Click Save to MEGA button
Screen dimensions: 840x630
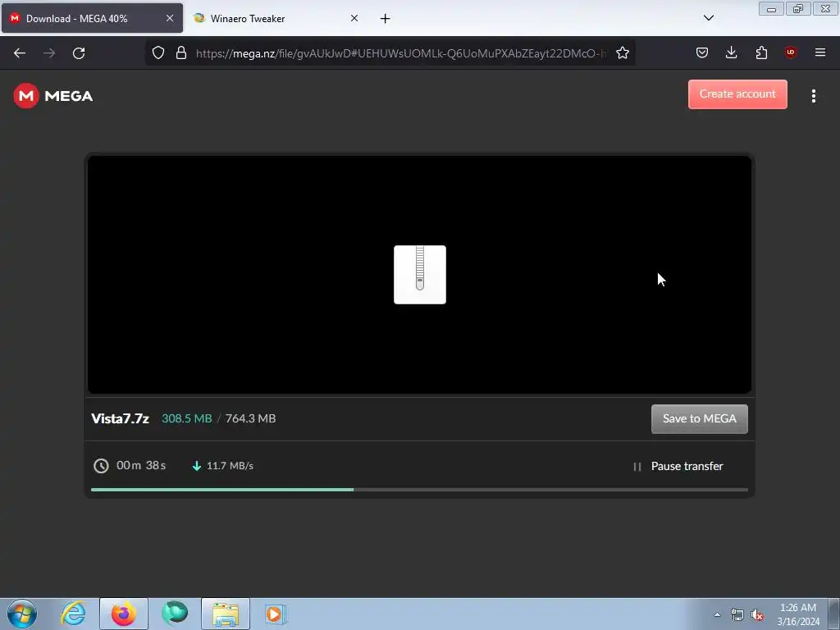tap(699, 419)
